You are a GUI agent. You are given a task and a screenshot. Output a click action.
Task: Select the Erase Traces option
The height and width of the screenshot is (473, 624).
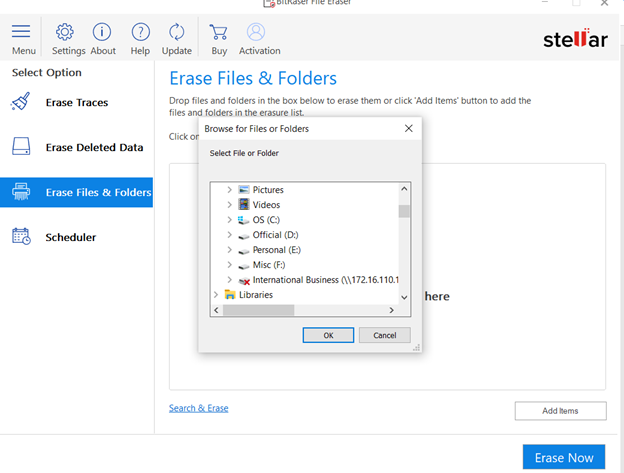(76, 102)
